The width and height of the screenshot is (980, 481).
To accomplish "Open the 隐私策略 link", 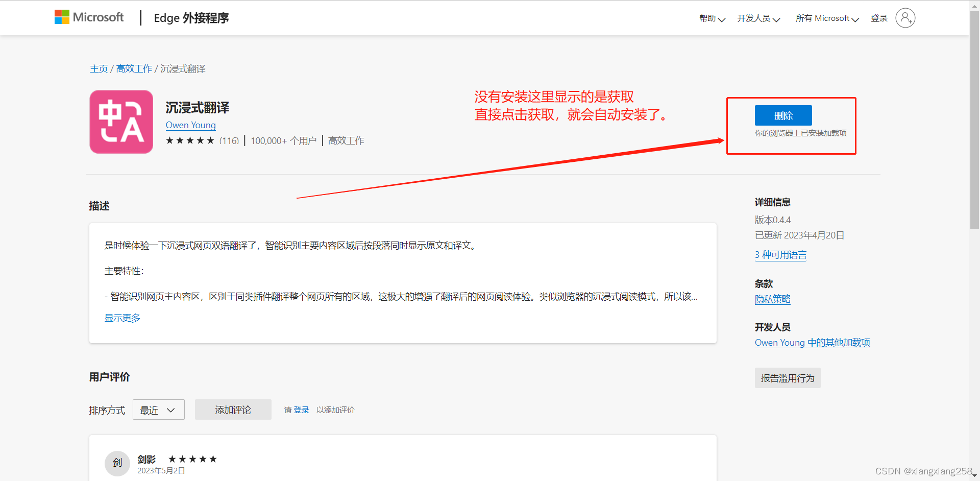I will (x=772, y=299).
